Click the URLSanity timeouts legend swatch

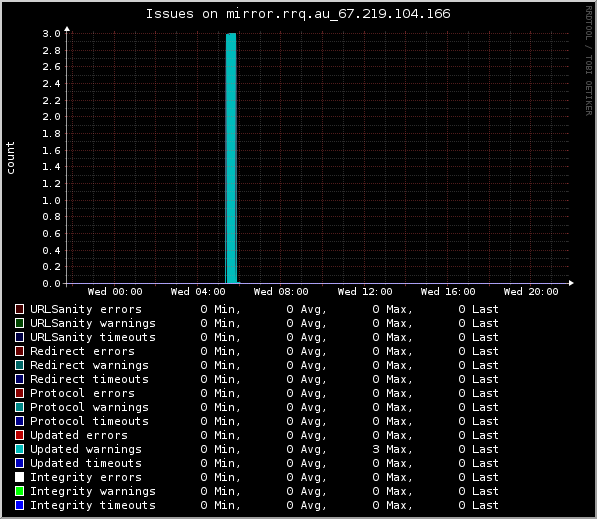(x=19, y=337)
